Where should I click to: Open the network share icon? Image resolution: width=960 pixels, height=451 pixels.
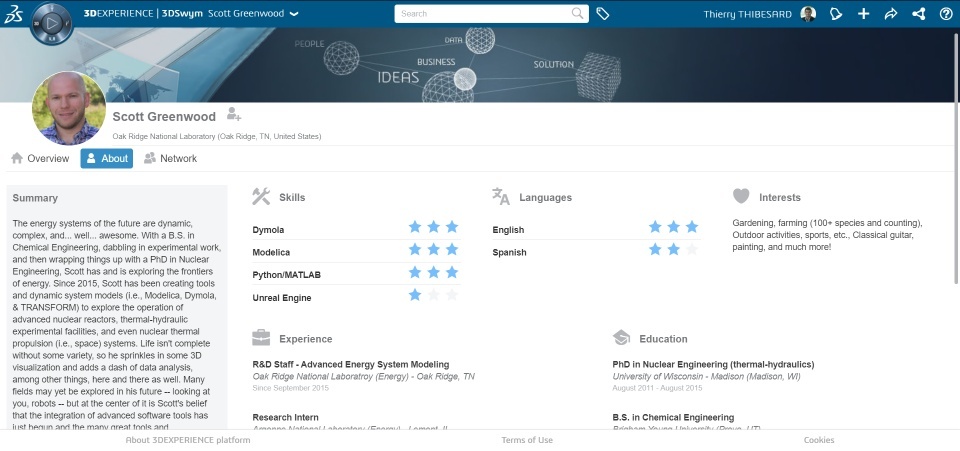918,13
